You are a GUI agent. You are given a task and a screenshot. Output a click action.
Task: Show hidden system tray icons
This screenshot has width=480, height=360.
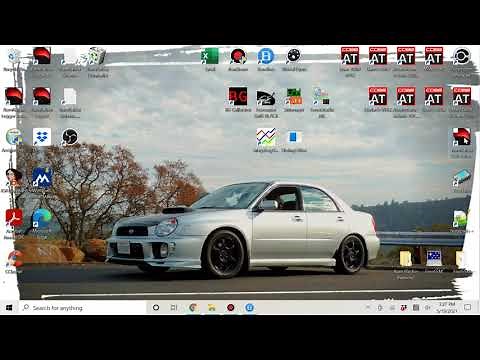(x=368, y=307)
